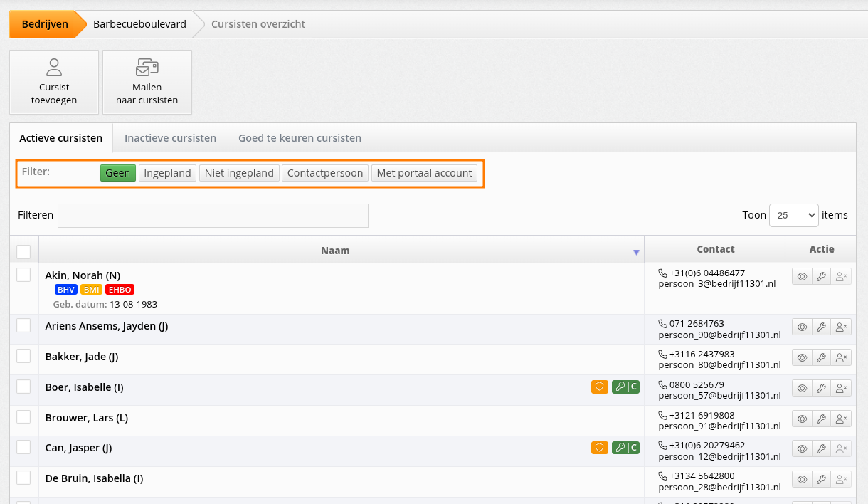Viewport: 868px width, 504px height.
Task: Click green key C badge for Can, Jasper
Action: pyautogui.click(x=625, y=448)
